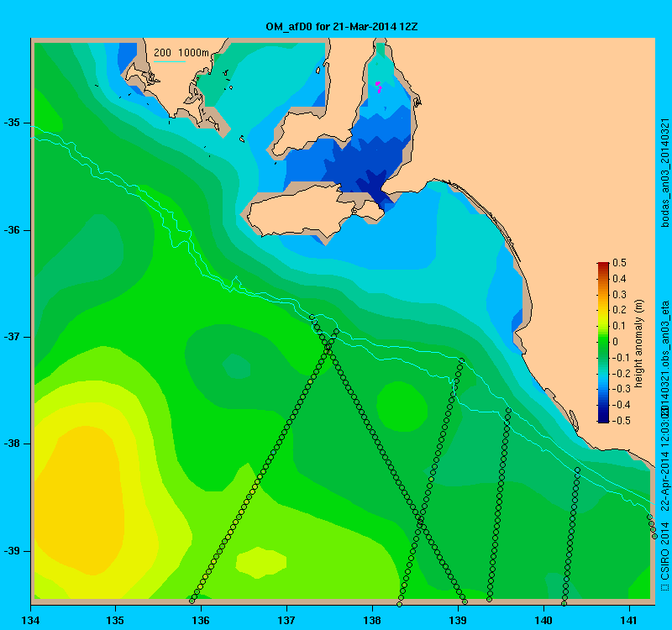Click the height anomaly colorbar

(x=603, y=342)
